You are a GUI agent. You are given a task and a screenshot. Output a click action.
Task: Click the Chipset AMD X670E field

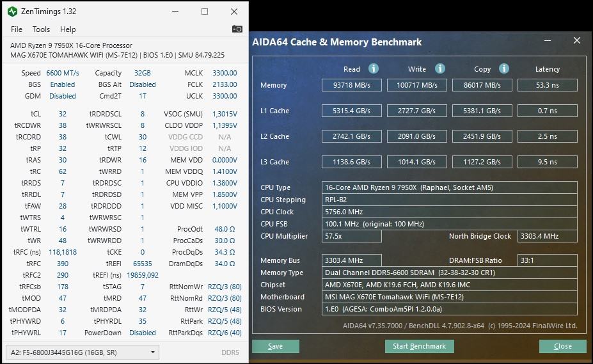(x=449, y=285)
